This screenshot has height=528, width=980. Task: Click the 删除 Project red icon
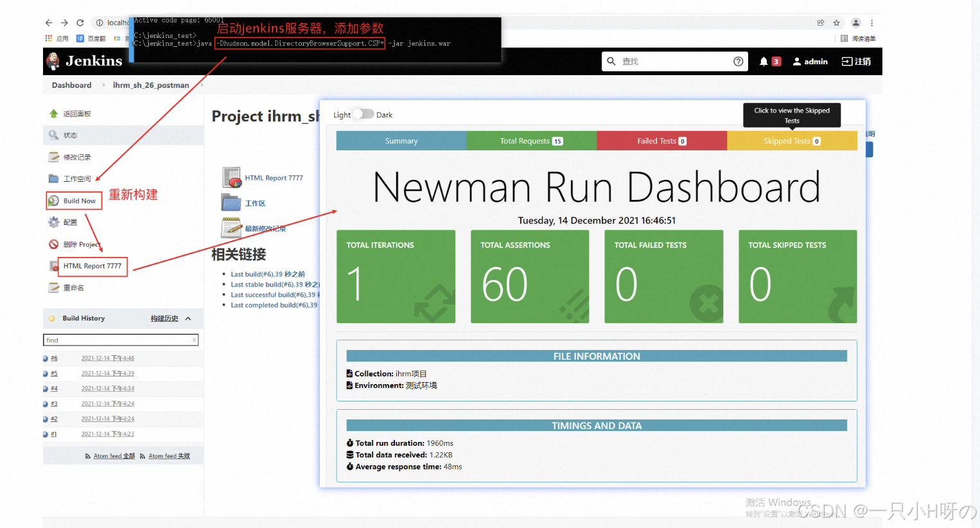[54, 244]
